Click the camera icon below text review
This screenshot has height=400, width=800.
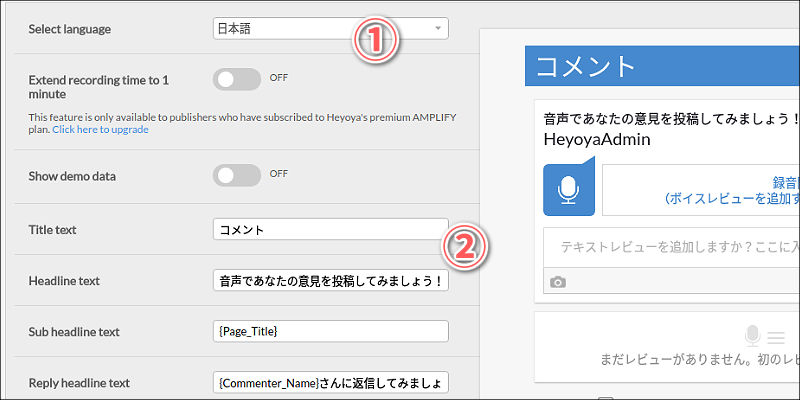pyautogui.click(x=558, y=282)
